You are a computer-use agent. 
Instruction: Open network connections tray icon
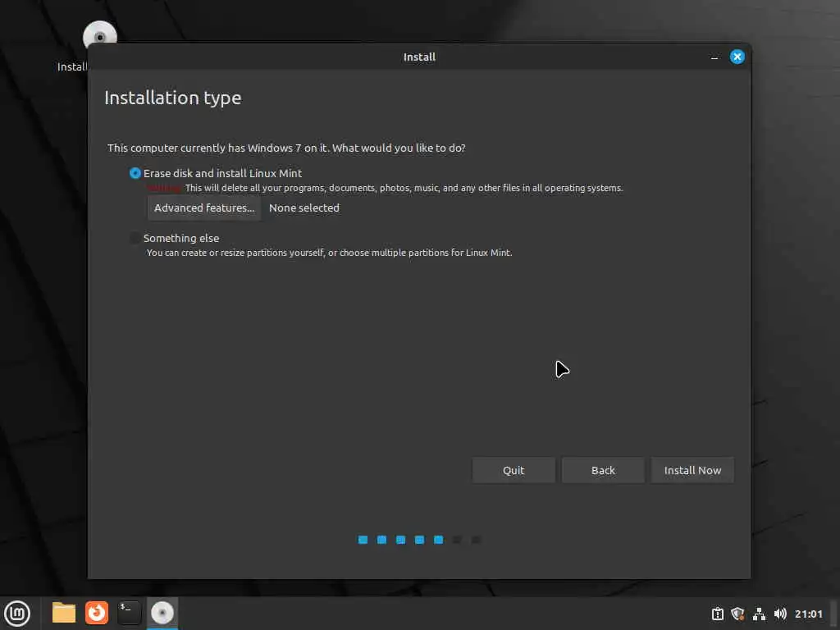[759, 614]
